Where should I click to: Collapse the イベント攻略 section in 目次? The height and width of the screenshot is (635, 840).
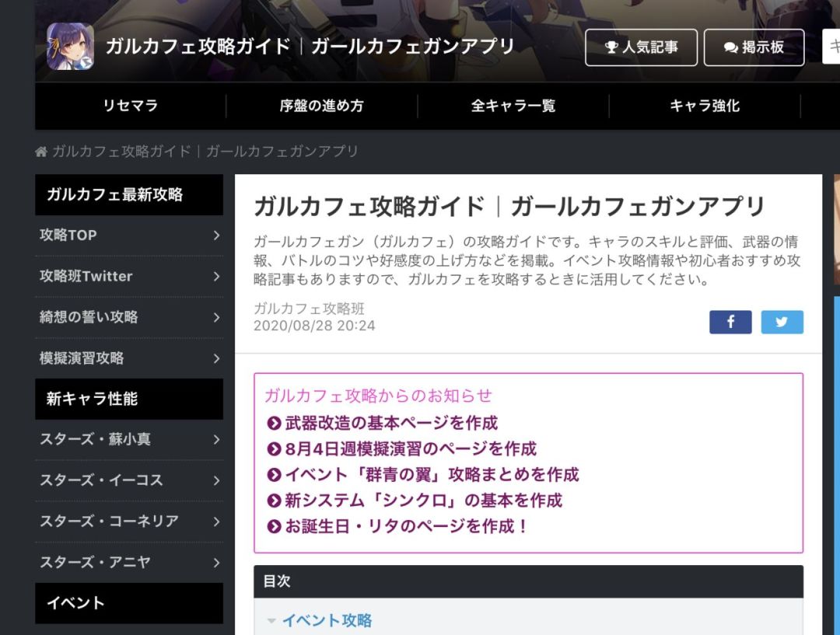(271, 620)
